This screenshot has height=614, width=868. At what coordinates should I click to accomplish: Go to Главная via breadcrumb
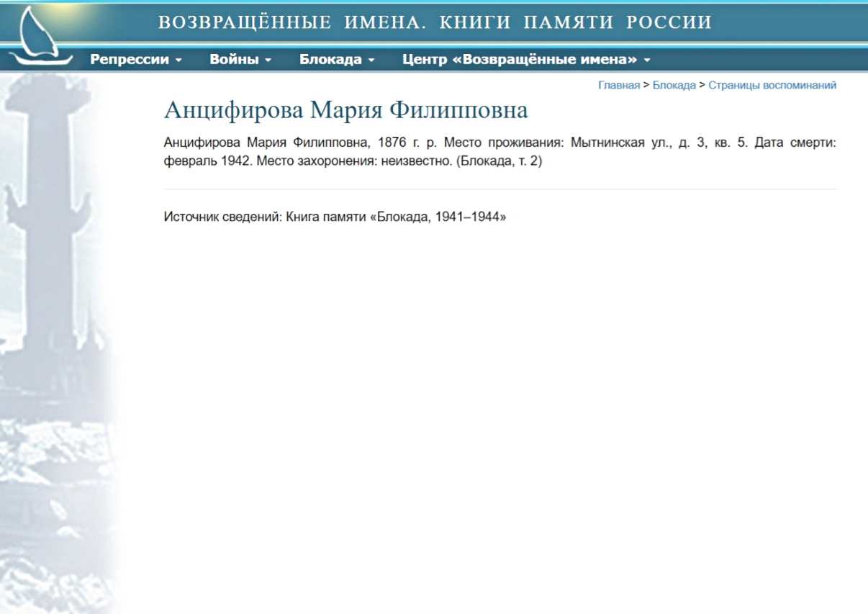pyautogui.click(x=618, y=85)
